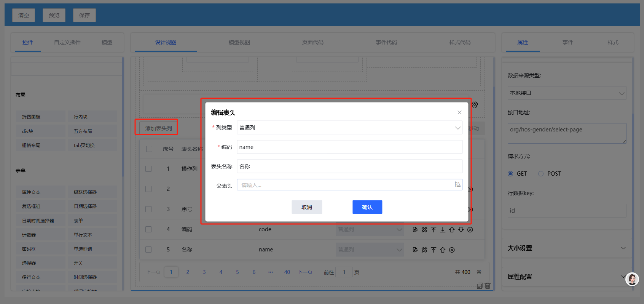Viewport: 644px width, 304px height.
Task: Move the 编码 row to the top
Action: point(434,230)
